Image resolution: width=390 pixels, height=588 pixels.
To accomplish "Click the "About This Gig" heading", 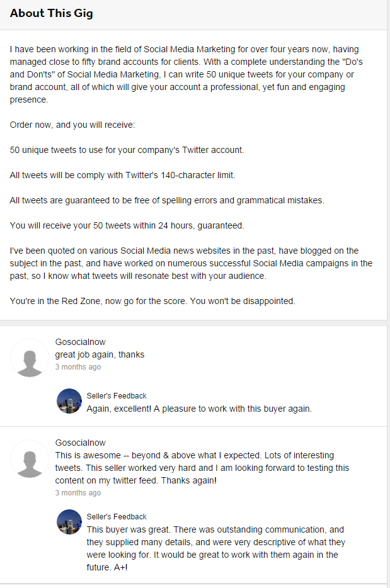I will point(52,13).
